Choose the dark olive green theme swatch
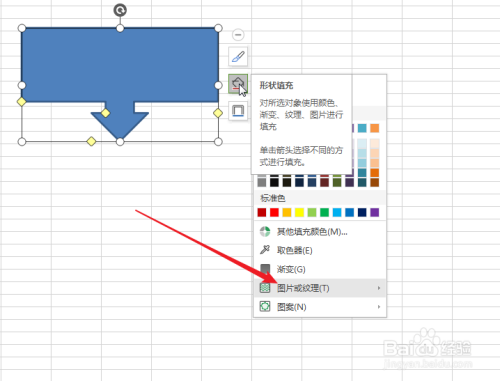The height and width of the screenshot is (381, 500). point(337,182)
